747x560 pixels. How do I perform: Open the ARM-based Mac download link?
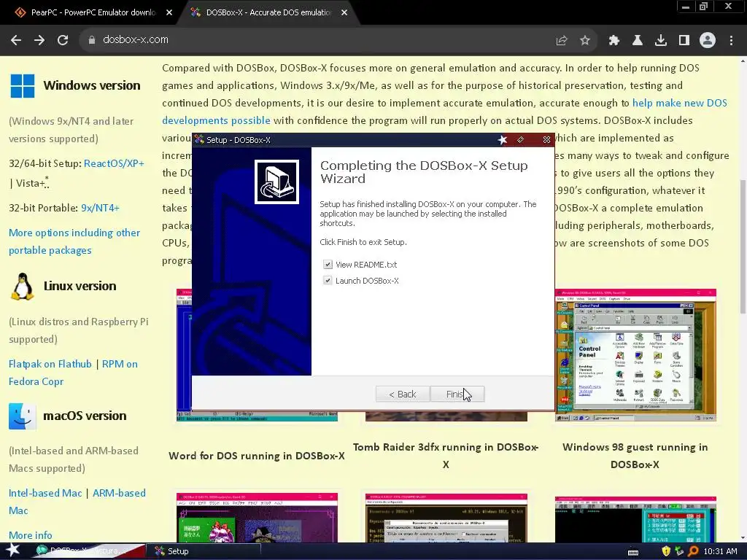[x=77, y=502]
